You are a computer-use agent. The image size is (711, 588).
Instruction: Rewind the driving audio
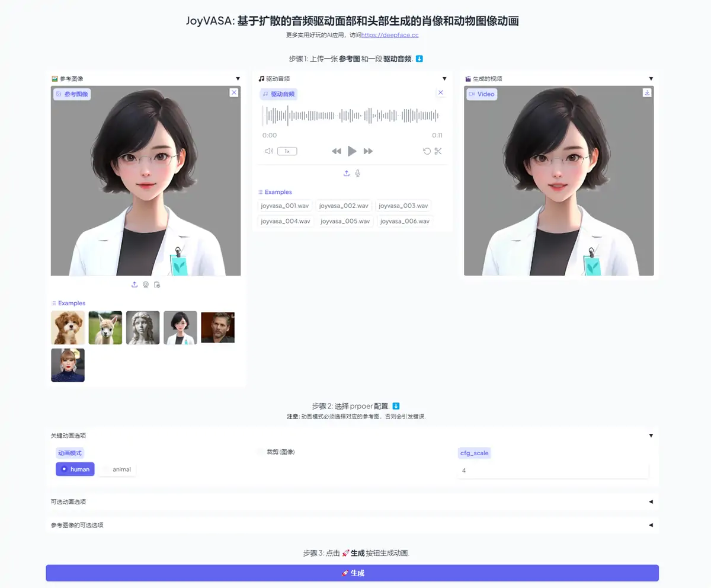tap(337, 151)
